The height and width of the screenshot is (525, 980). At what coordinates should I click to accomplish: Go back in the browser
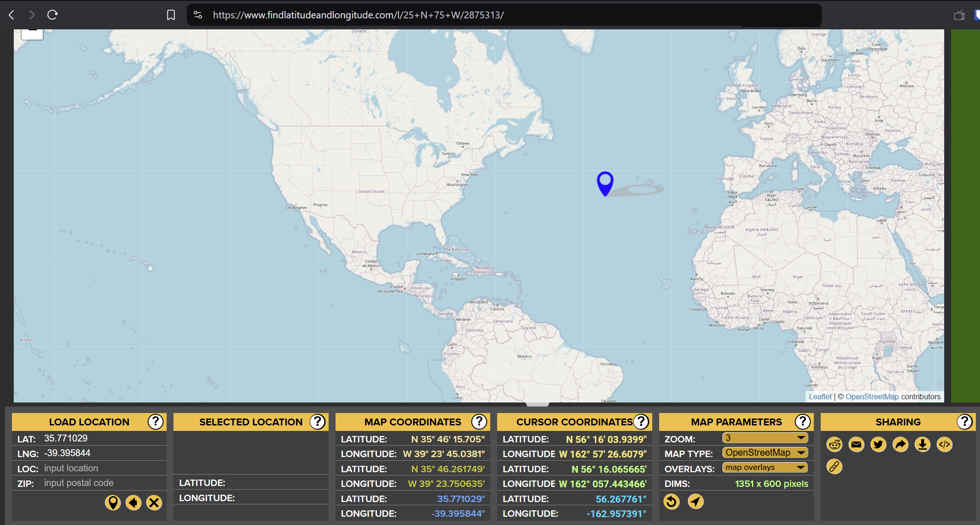tap(12, 15)
